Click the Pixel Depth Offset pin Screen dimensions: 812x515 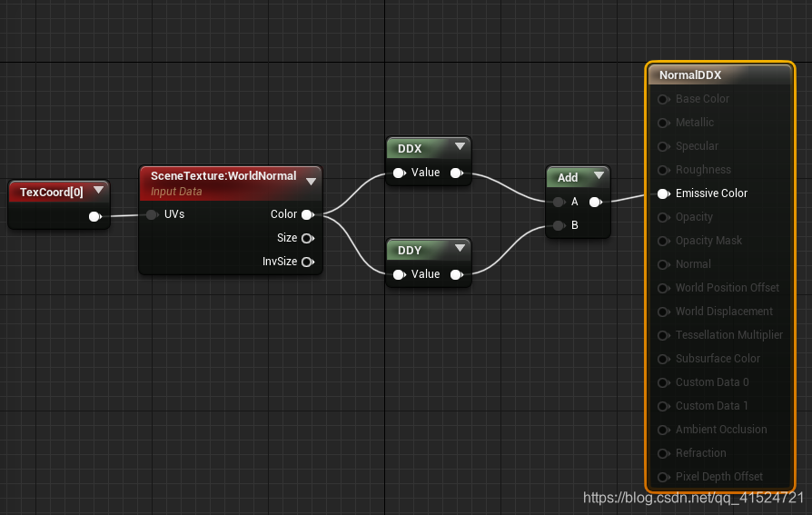point(663,477)
